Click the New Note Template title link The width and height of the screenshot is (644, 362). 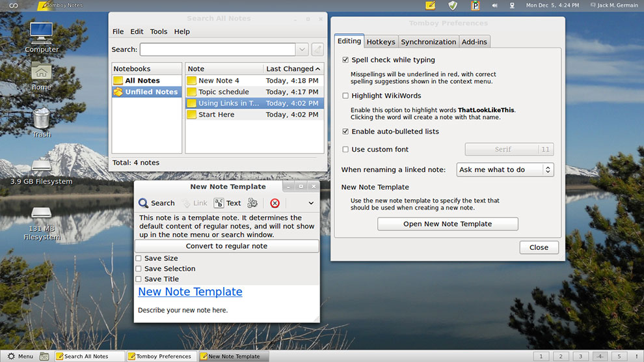point(190,292)
